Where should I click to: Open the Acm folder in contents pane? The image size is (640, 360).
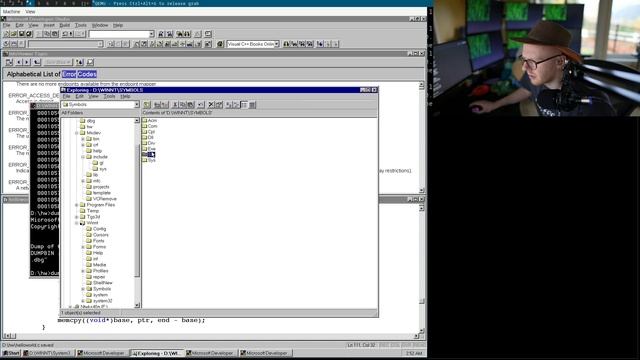point(149,120)
